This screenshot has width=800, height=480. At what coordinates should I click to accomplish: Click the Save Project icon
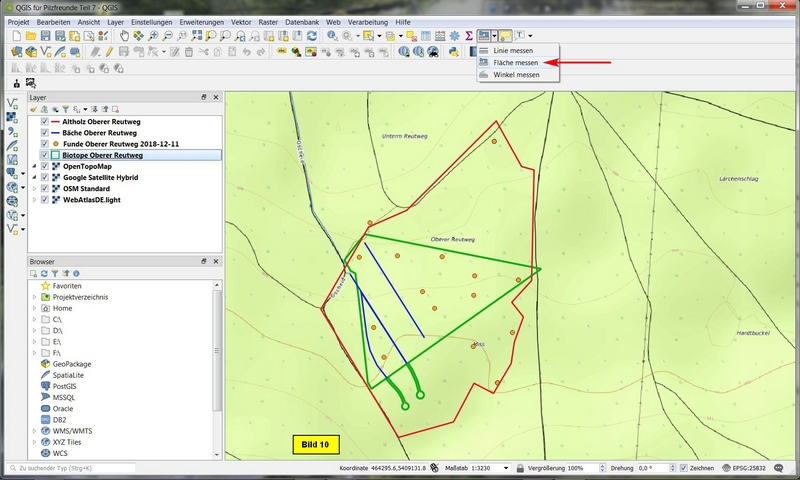(x=45, y=36)
